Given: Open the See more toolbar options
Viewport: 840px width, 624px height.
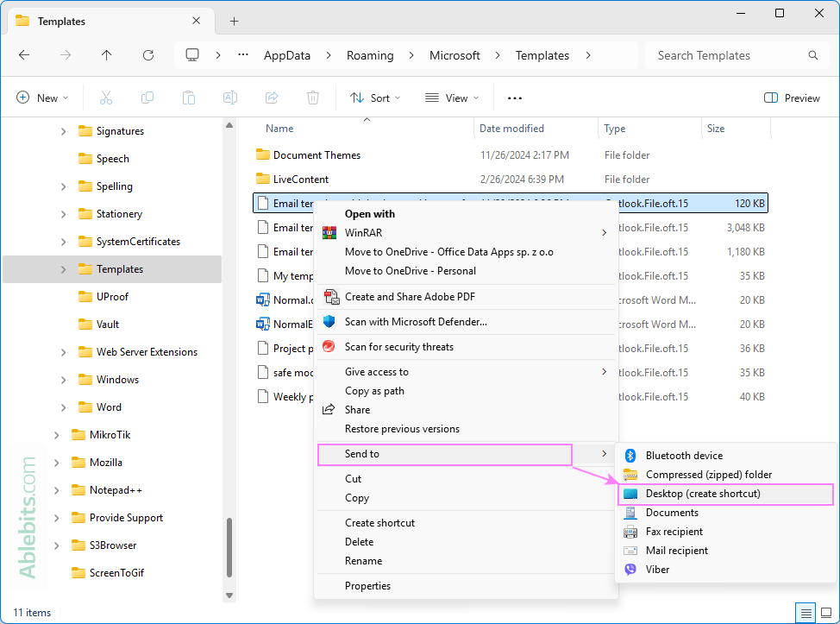Looking at the screenshot, I should [514, 98].
